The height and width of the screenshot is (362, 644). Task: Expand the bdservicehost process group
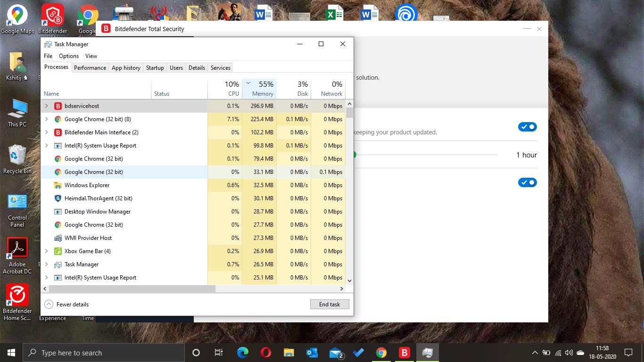[46, 106]
